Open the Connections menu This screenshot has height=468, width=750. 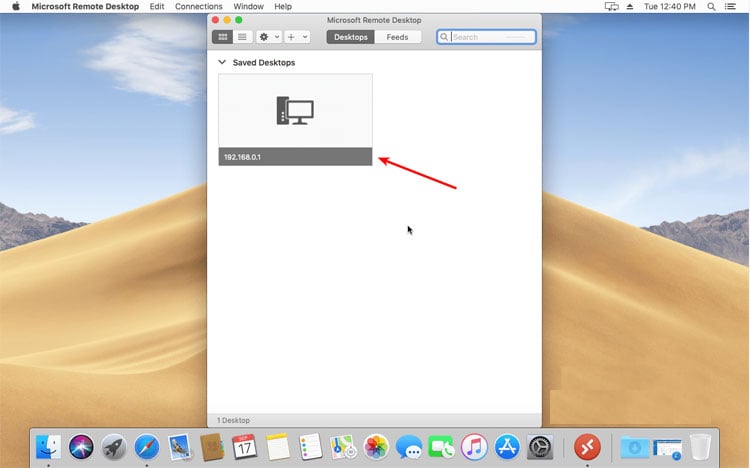[199, 6]
